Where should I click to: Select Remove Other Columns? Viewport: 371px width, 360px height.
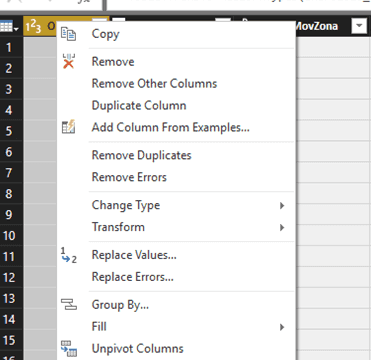coord(154,83)
